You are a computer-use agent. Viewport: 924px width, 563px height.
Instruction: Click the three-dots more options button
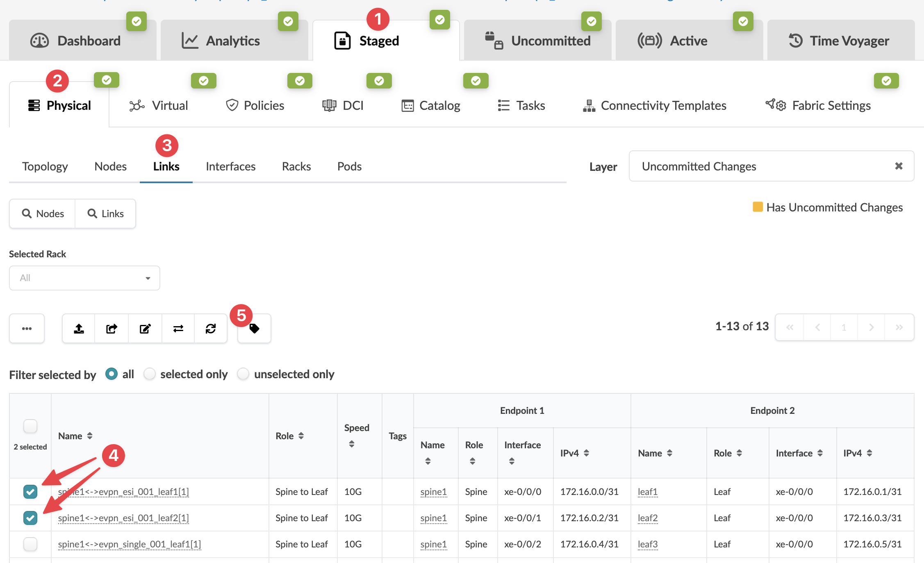tap(27, 329)
